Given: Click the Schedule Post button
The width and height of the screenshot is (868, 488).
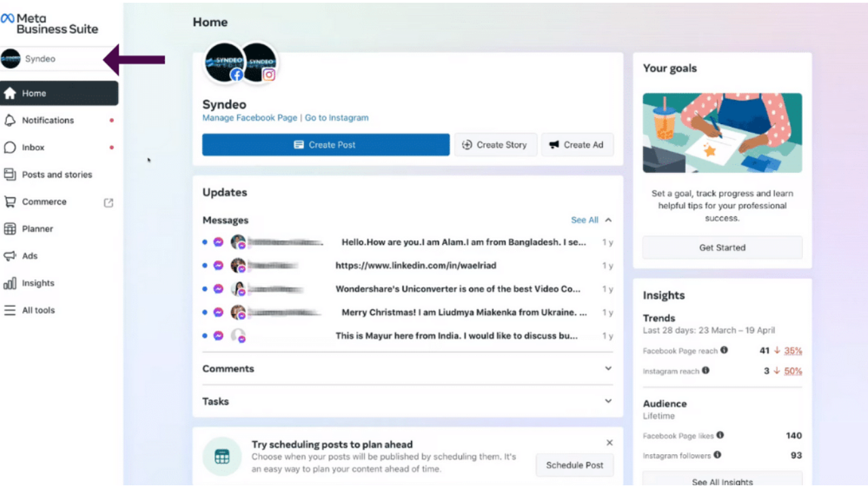Looking at the screenshot, I should tap(574, 465).
